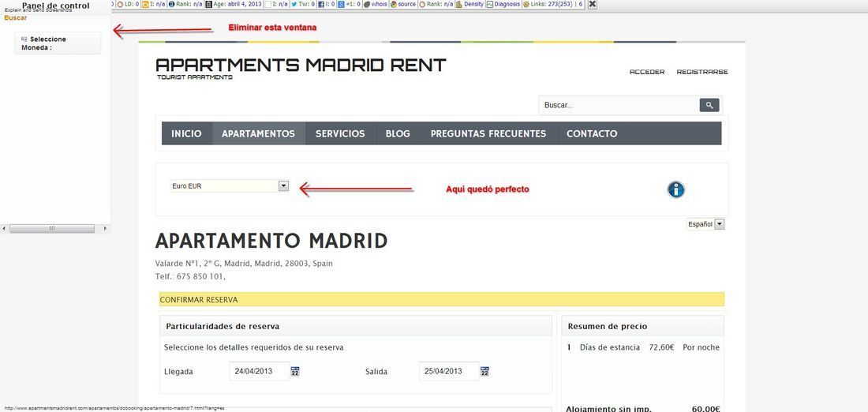Click the APARTAMENTO MADRID heading
Screen dimensions: 868x412
click(271, 241)
